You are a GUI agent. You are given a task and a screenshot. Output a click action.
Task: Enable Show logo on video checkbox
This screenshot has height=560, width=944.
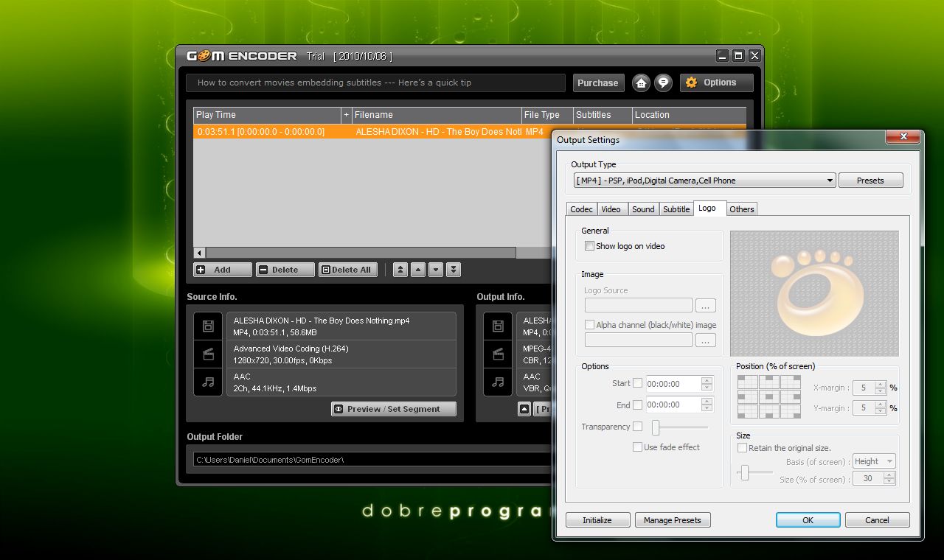[589, 246]
